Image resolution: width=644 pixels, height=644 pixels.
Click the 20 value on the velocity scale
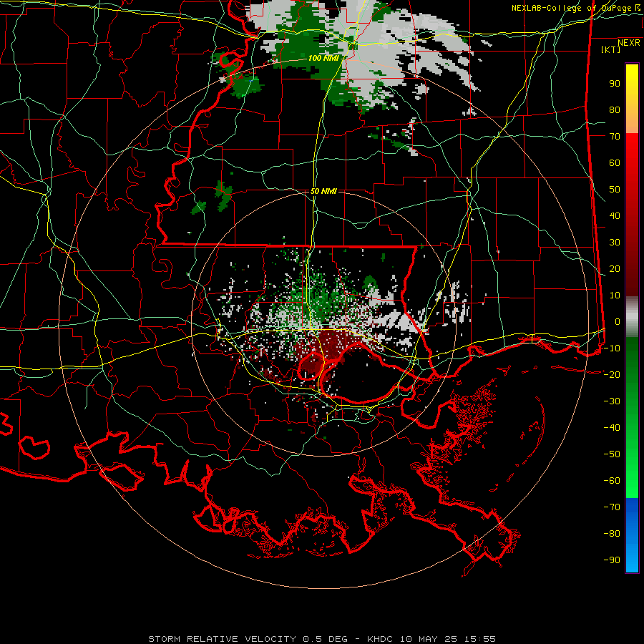pos(615,269)
